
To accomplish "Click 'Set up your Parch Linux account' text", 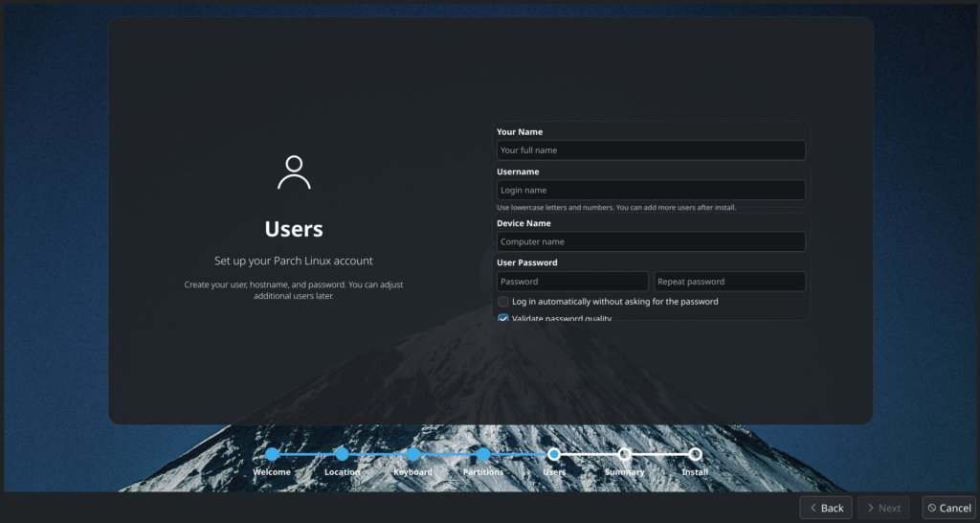I will pos(294,261).
